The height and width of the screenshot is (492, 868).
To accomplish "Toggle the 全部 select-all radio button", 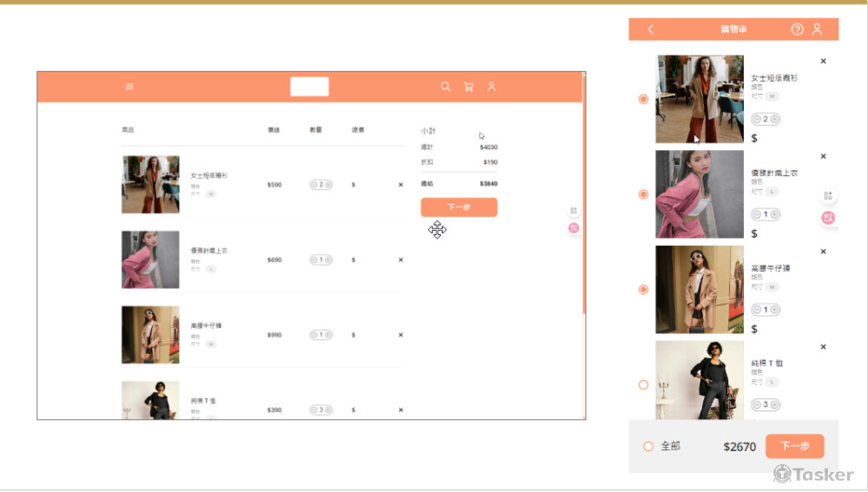I will pos(648,446).
